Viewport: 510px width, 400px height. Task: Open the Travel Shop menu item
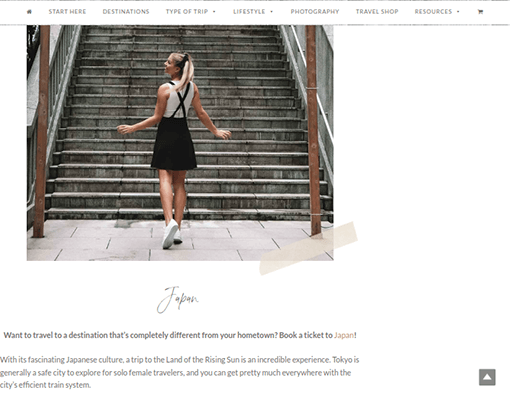(377, 12)
